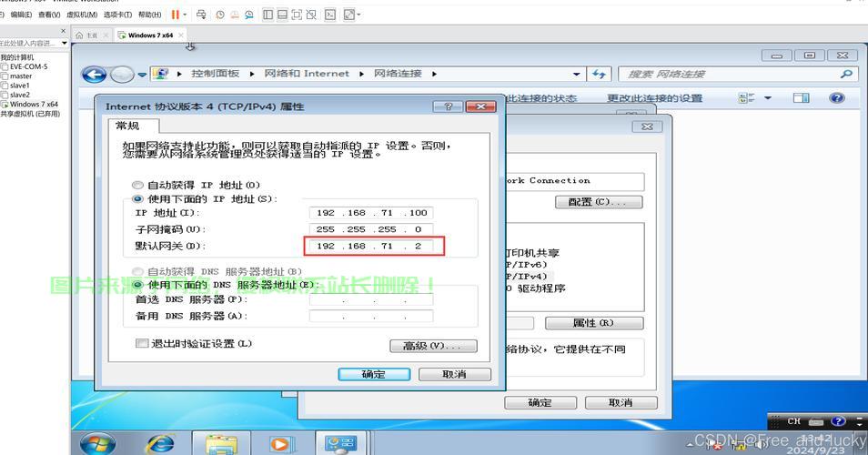Open the 编辑(E) menu
This screenshot has width=868, height=455.
21,15
